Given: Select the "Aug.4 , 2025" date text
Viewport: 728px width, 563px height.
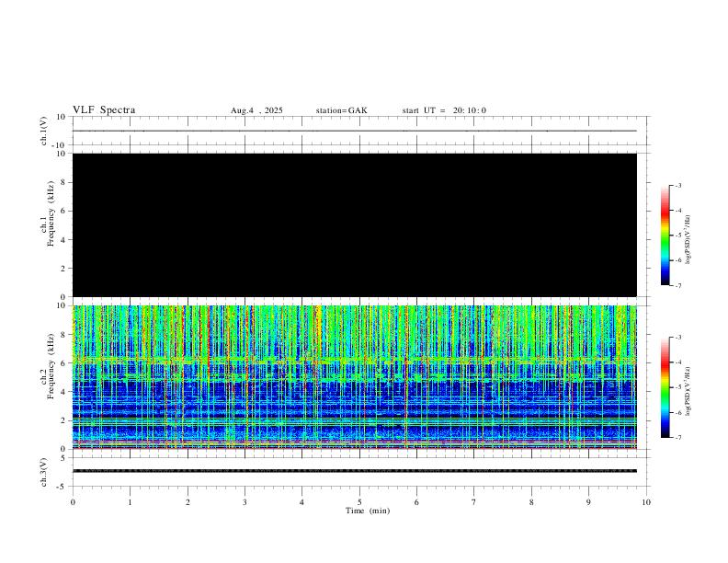Looking at the screenshot, I should [x=256, y=110].
